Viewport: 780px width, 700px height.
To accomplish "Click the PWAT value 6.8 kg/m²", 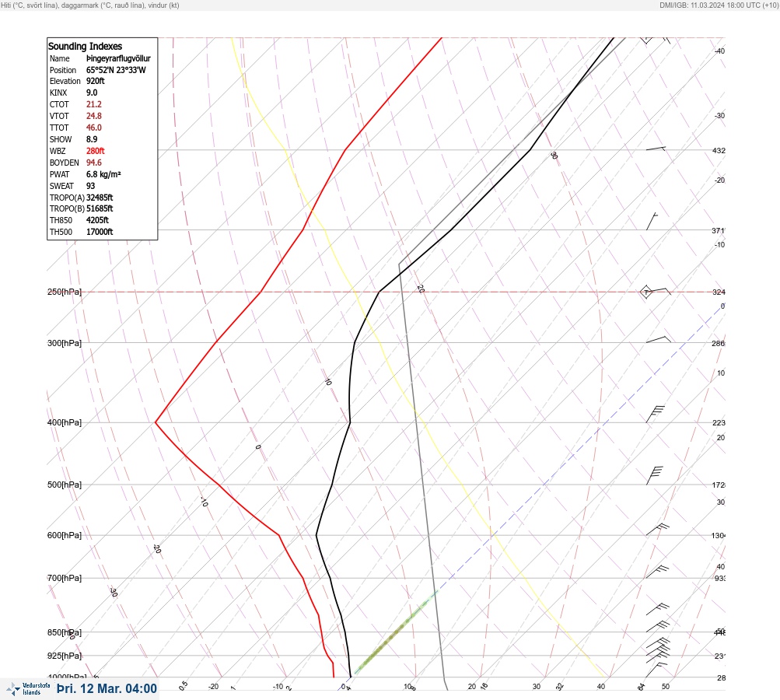I will 103,174.
